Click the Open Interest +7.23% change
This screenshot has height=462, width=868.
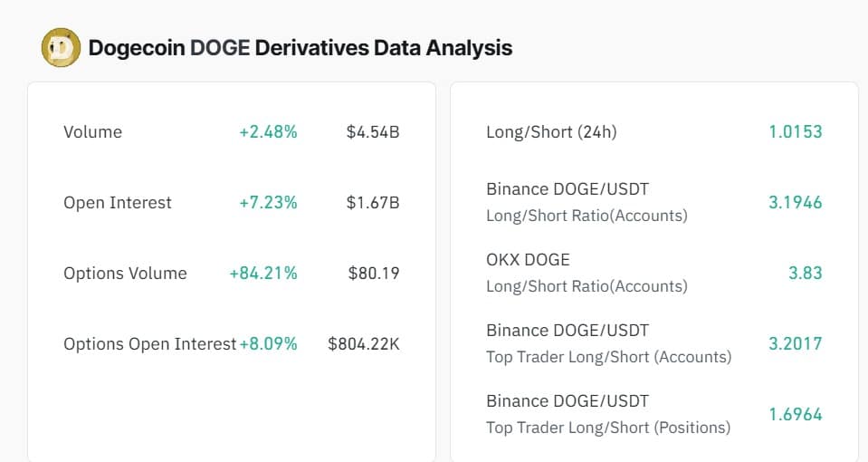click(x=268, y=203)
